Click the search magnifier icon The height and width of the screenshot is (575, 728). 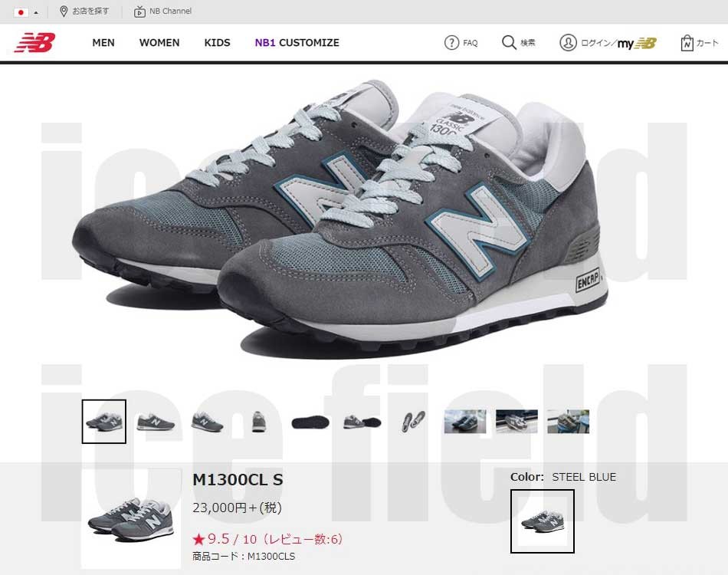(509, 43)
